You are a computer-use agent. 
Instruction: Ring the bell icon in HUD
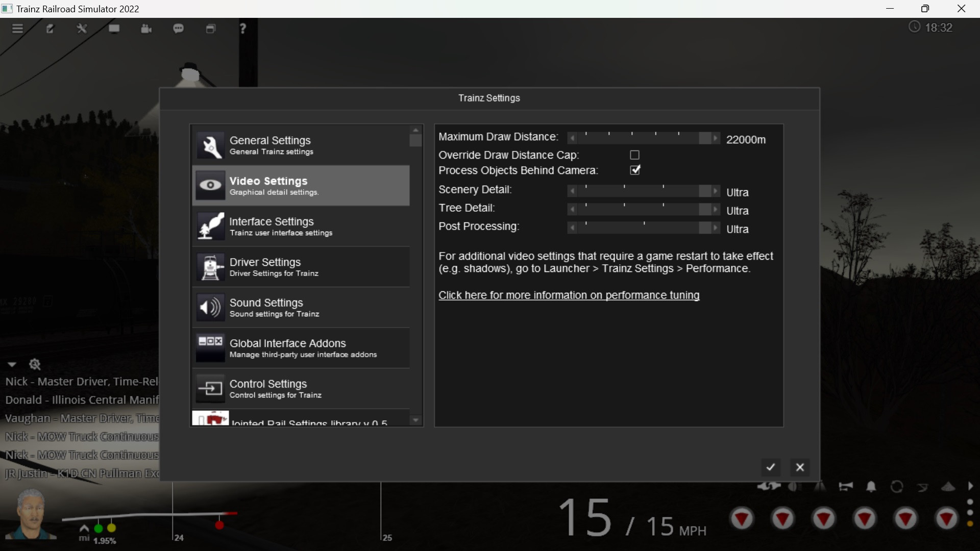point(871,487)
